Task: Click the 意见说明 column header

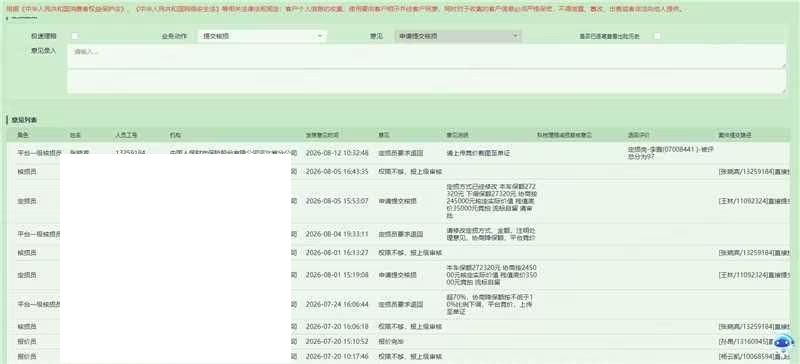Action: click(x=458, y=135)
